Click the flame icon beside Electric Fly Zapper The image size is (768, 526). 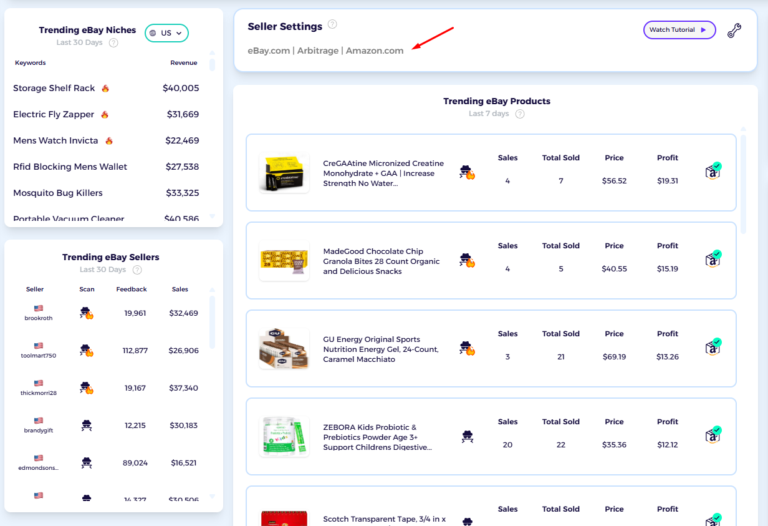pyautogui.click(x=104, y=115)
